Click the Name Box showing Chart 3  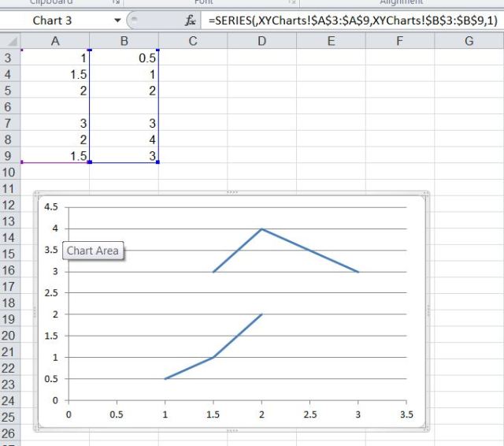(x=55, y=20)
